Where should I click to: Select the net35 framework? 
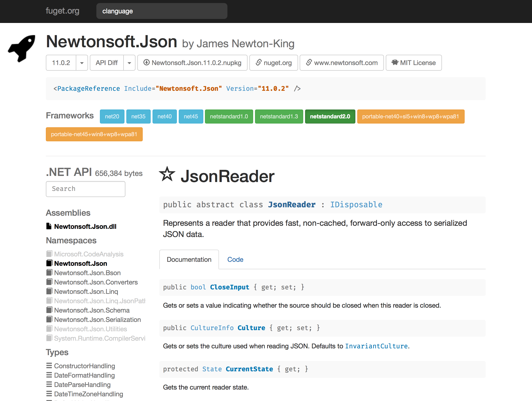(x=138, y=117)
